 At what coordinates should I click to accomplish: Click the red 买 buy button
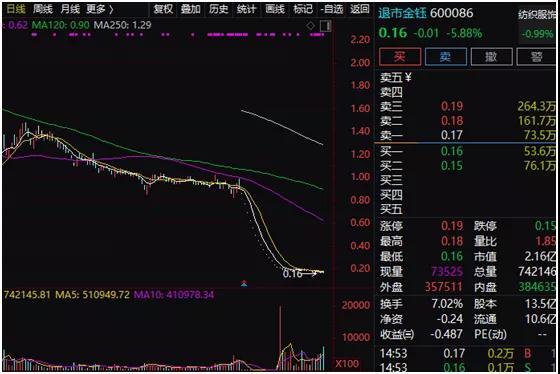pyautogui.click(x=400, y=56)
